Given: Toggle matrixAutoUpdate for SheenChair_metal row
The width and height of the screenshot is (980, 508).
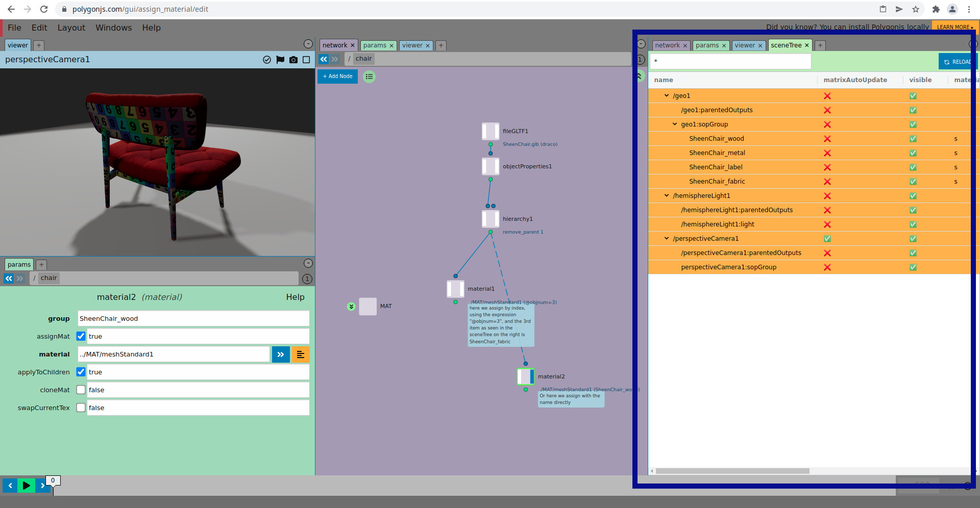Looking at the screenshot, I should 827,153.
